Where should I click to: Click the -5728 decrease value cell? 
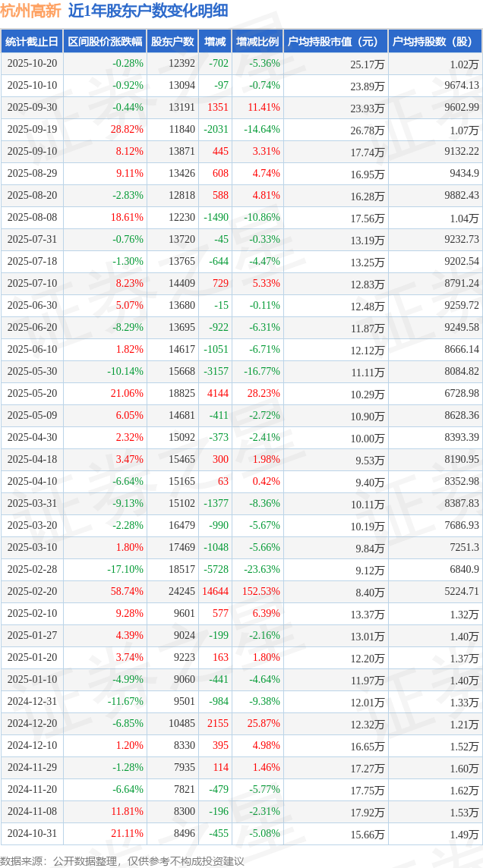pyautogui.click(x=216, y=570)
